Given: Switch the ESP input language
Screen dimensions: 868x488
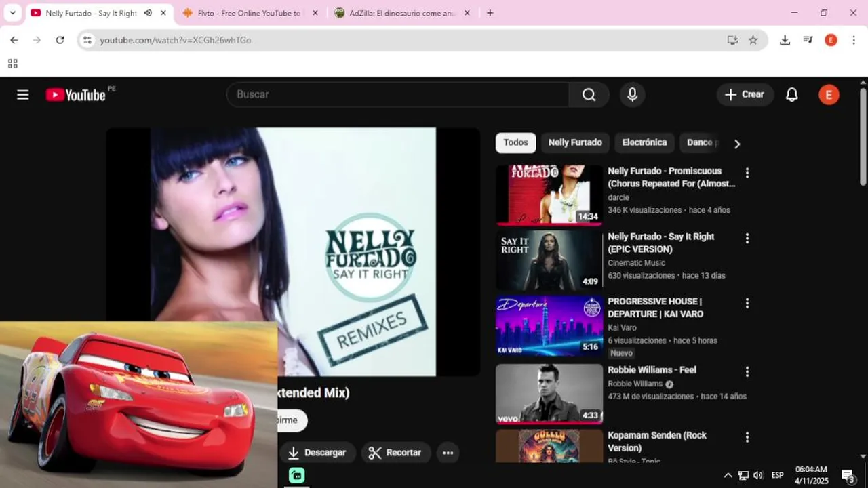Looking at the screenshot, I should point(778,475).
